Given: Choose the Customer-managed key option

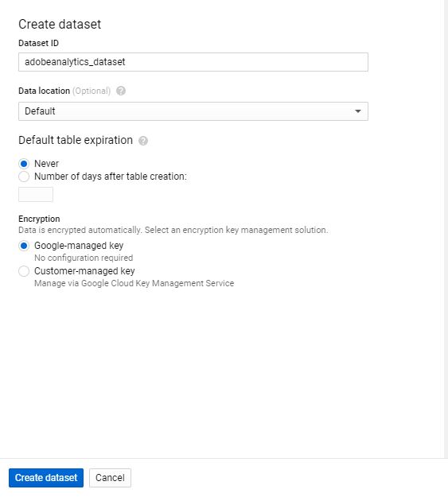Looking at the screenshot, I should (24, 271).
